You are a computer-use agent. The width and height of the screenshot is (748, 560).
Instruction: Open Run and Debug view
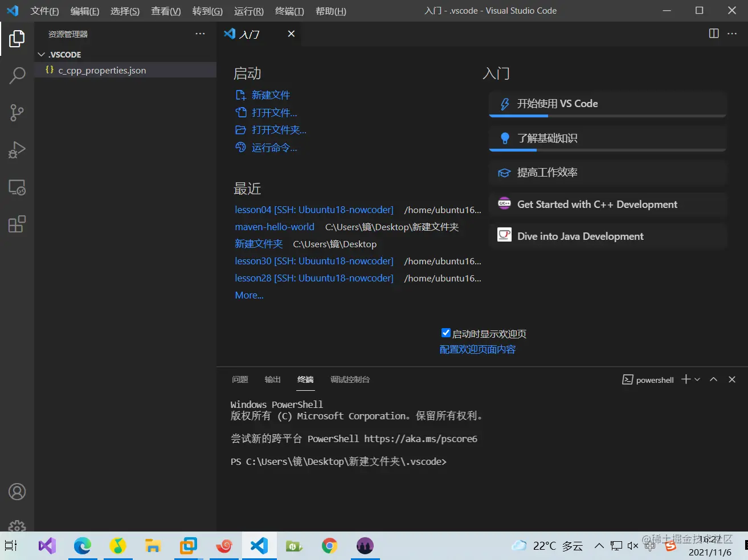pos(17,150)
